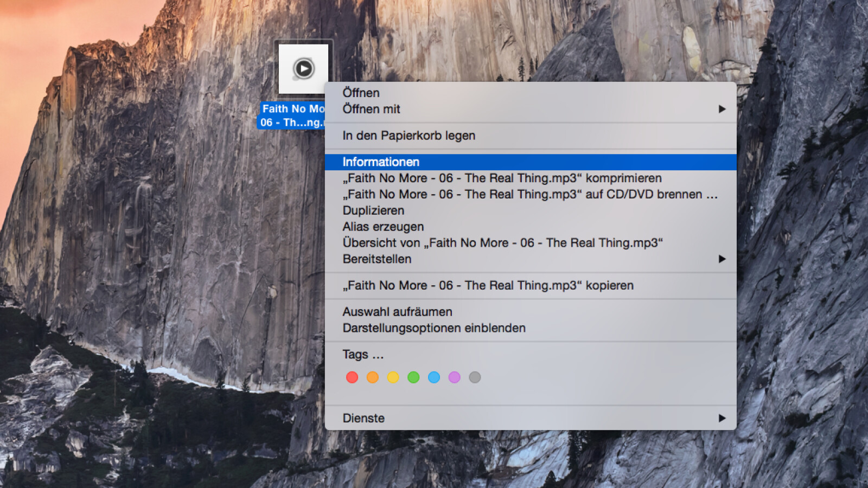Open 'Tags …' menu entry
The height and width of the screenshot is (488, 868).
pos(363,355)
